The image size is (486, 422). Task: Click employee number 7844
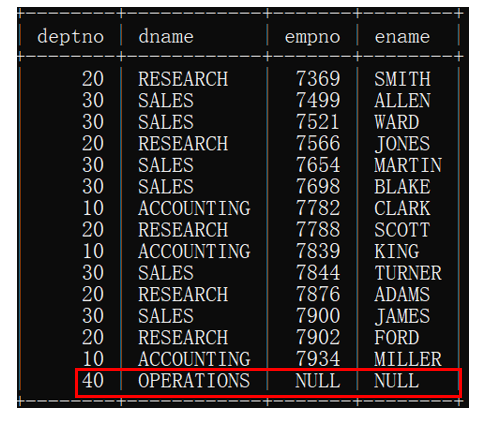click(318, 273)
